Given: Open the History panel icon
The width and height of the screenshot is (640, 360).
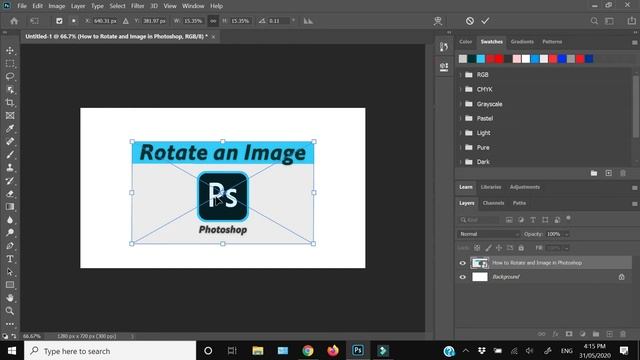Looking at the screenshot, I should (444, 47).
